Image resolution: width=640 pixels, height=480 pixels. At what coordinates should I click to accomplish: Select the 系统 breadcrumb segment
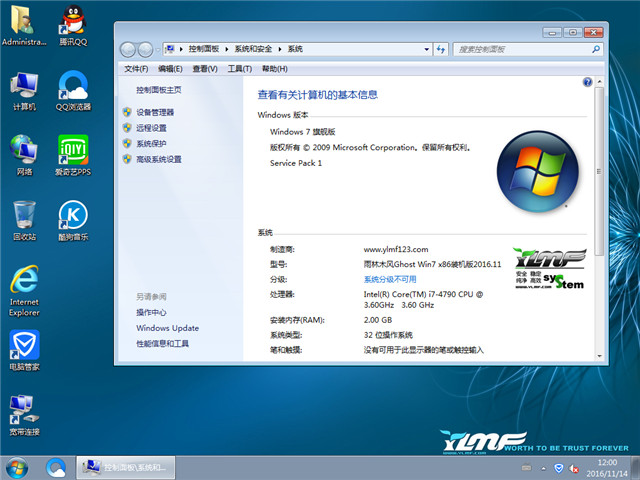[x=295, y=49]
